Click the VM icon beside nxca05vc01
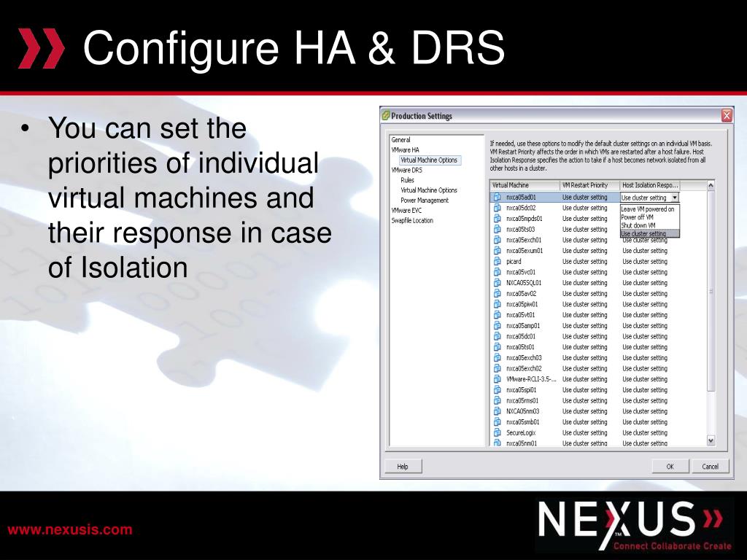The width and height of the screenshot is (747, 560). [498, 272]
